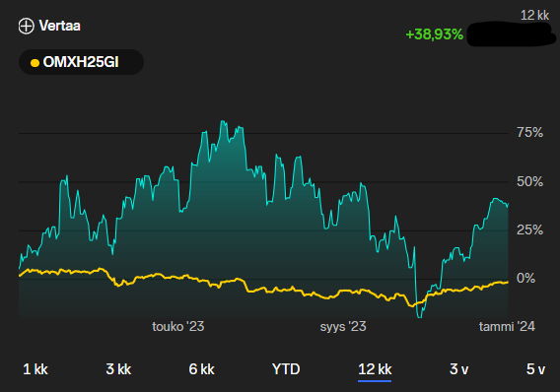Select the 12 kk range tab
Image resolution: width=560 pixels, height=392 pixels.
click(375, 369)
